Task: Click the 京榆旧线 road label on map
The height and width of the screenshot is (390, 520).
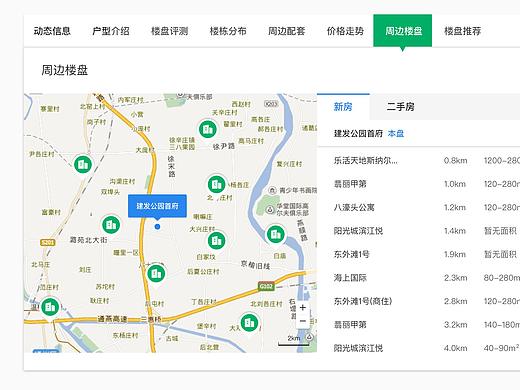Action: point(255,265)
